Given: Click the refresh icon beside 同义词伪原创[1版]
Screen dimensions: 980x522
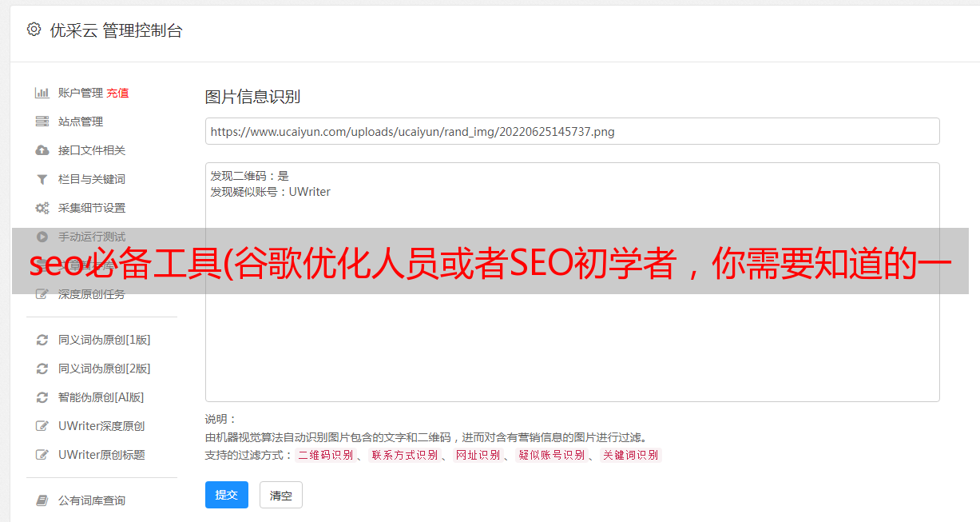Looking at the screenshot, I should click(42, 340).
